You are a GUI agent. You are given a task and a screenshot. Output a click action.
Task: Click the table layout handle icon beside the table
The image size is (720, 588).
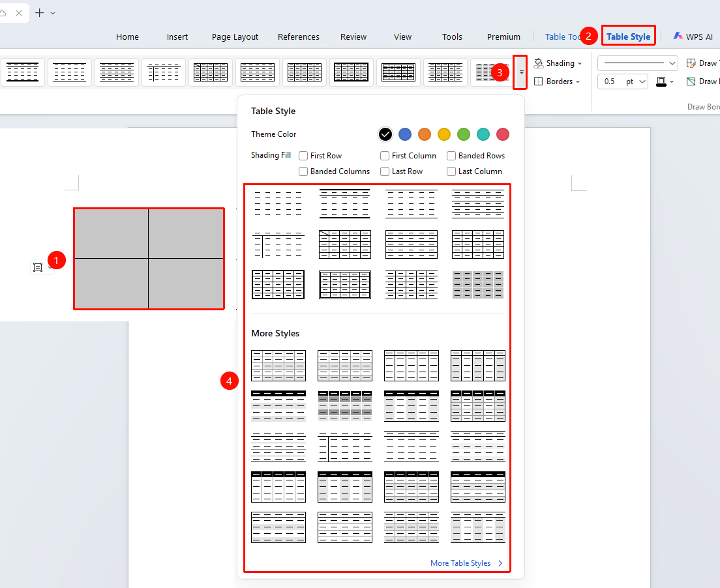point(38,267)
